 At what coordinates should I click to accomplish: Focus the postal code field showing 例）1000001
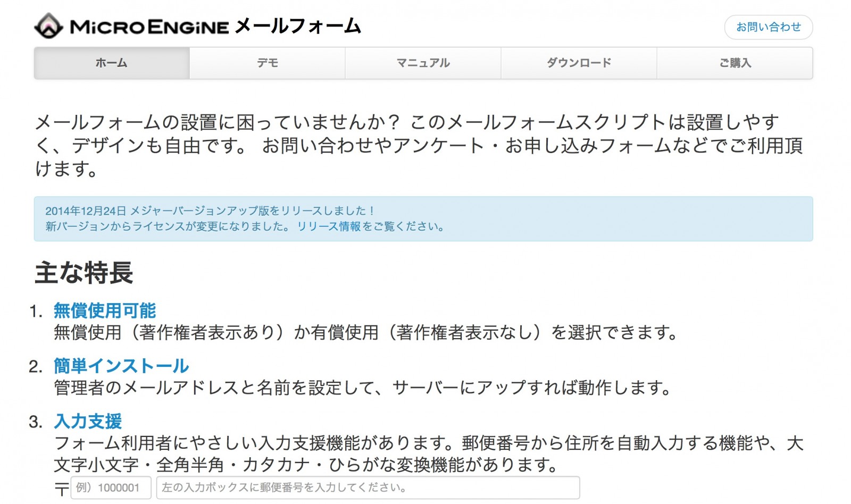111,488
